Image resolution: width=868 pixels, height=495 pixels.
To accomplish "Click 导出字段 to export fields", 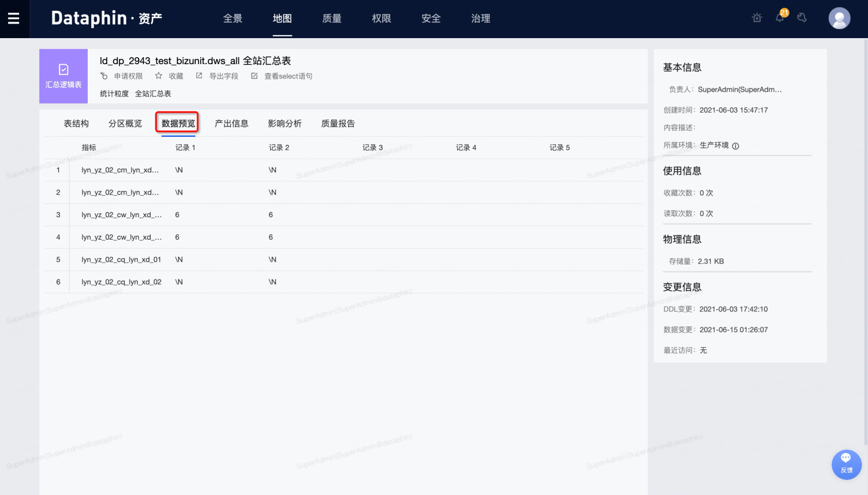I will coord(223,76).
